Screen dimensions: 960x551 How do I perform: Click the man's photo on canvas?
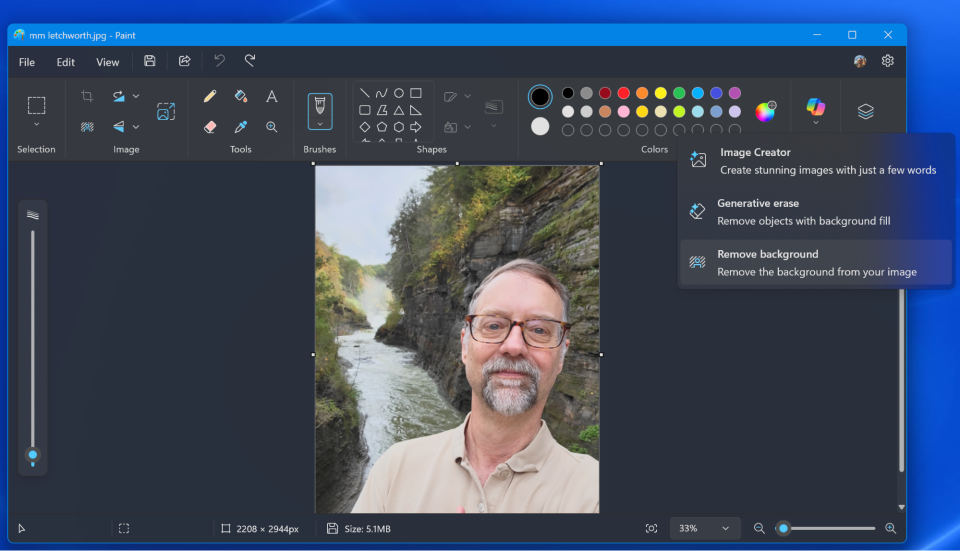pos(457,339)
